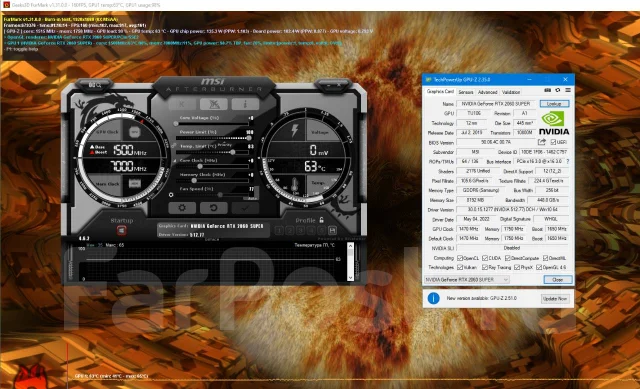Toggle the PhysX checkbox
Viewport: 640px width, 389px height.
tap(517, 267)
